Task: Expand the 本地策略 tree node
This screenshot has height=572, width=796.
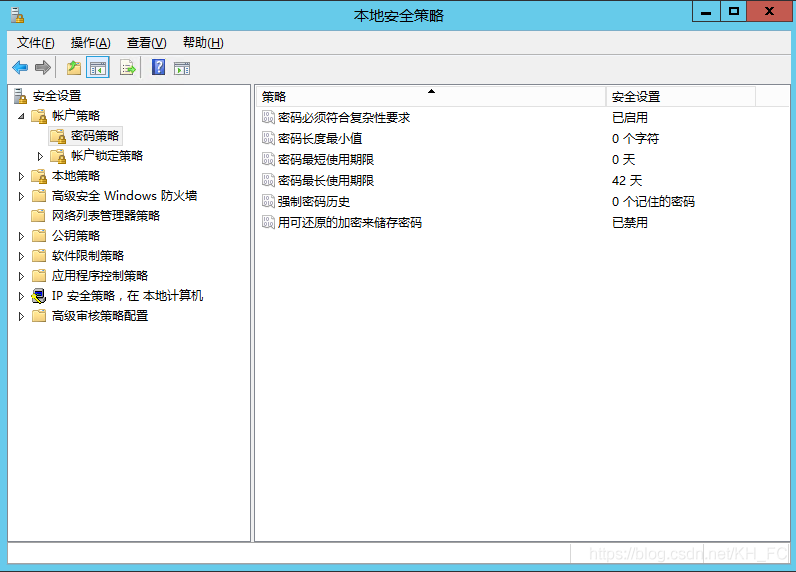Action: click(x=21, y=176)
